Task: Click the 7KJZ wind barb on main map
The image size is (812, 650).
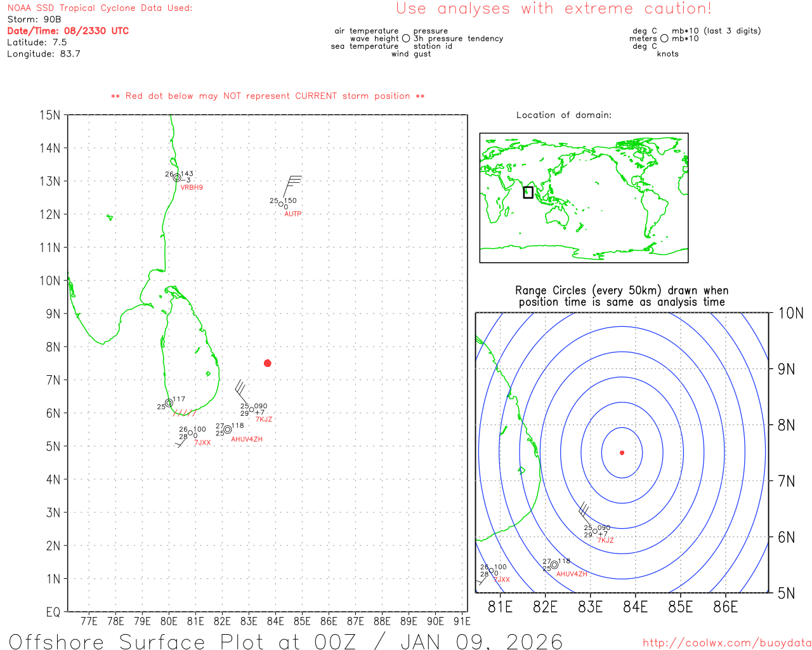Action: pyautogui.click(x=242, y=390)
